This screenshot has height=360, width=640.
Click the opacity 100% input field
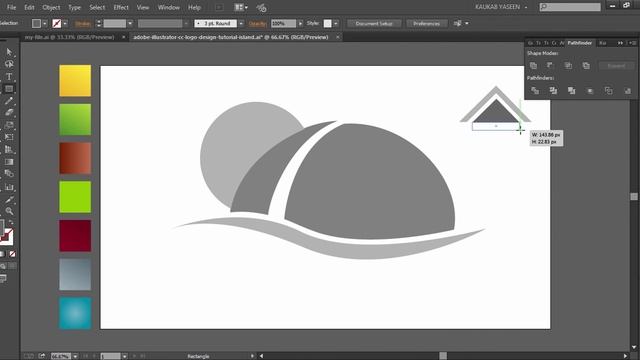283,24
